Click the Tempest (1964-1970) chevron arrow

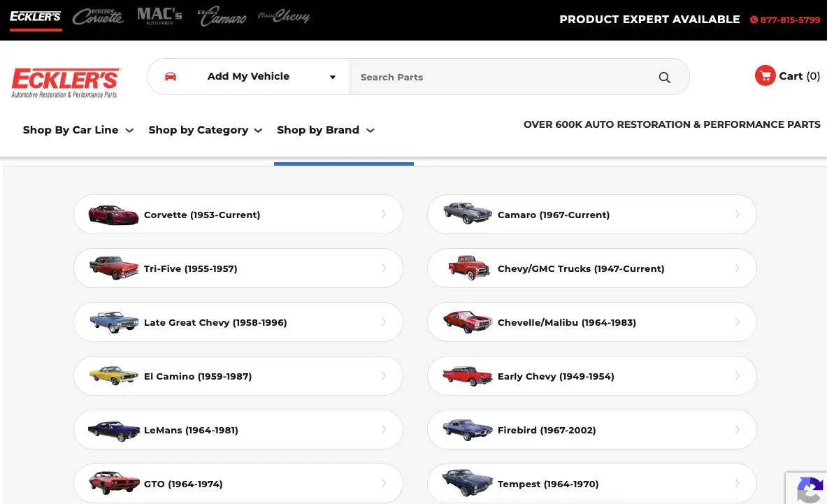click(738, 484)
